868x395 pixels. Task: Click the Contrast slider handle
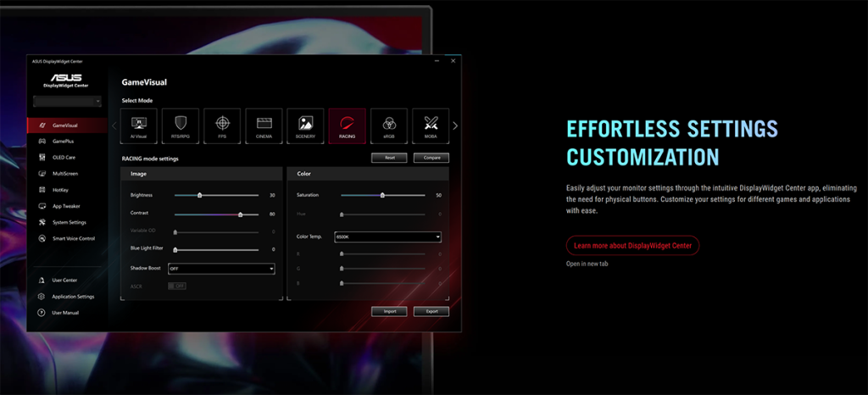click(240, 214)
